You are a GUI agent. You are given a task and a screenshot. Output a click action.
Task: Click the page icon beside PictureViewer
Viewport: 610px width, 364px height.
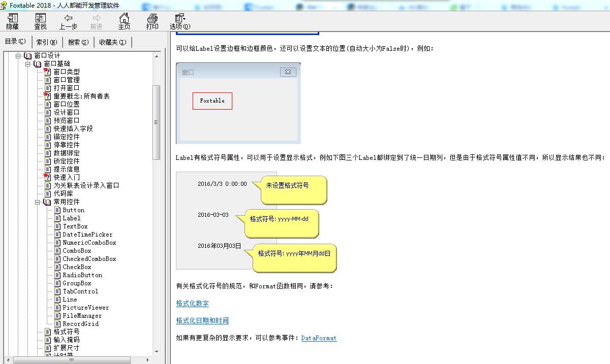[x=57, y=307]
